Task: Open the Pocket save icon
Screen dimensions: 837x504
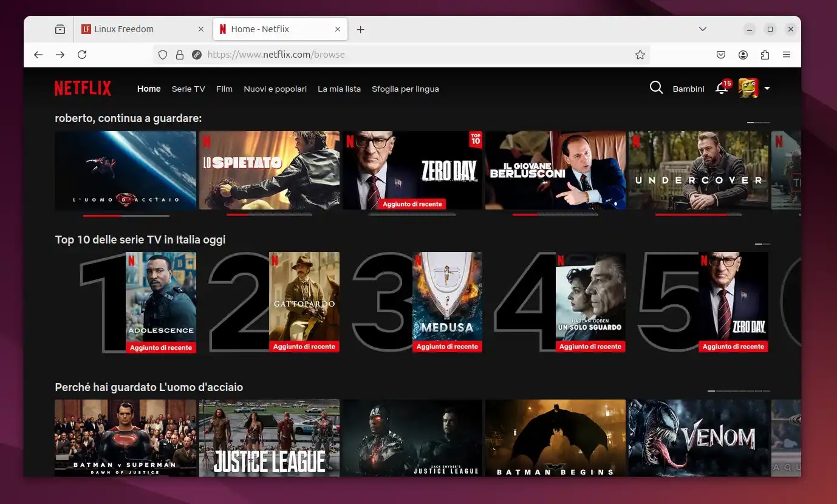Action: click(721, 55)
